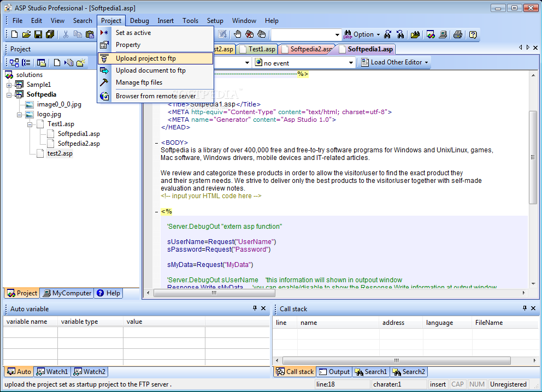The height and width of the screenshot is (392, 542).
Task: Open the Help tab in Project panel
Action: [109, 293]
